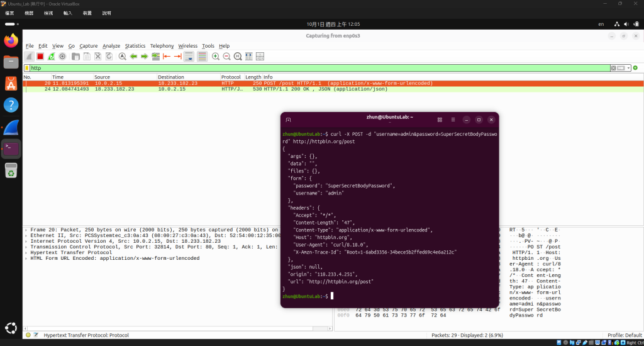Sort packets by the Protocol column
Image resolution: width=644 pixels, height=346 pixels.
[x=232, y=77]
